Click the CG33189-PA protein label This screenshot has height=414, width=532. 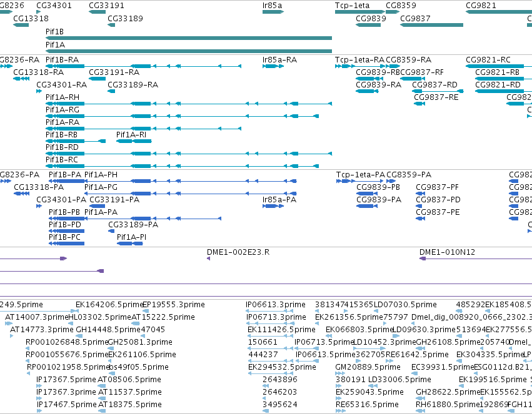[133, 225]
